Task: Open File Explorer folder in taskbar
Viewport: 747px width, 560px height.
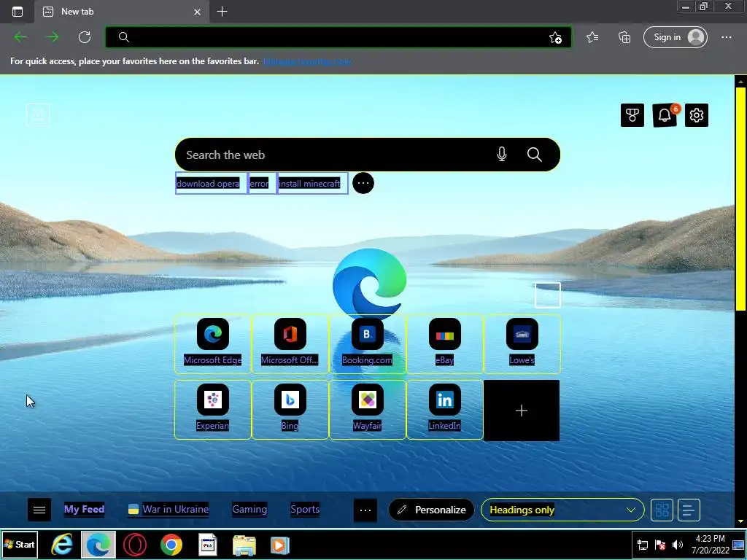Action: pyautogui.click(x=244, y=545)
